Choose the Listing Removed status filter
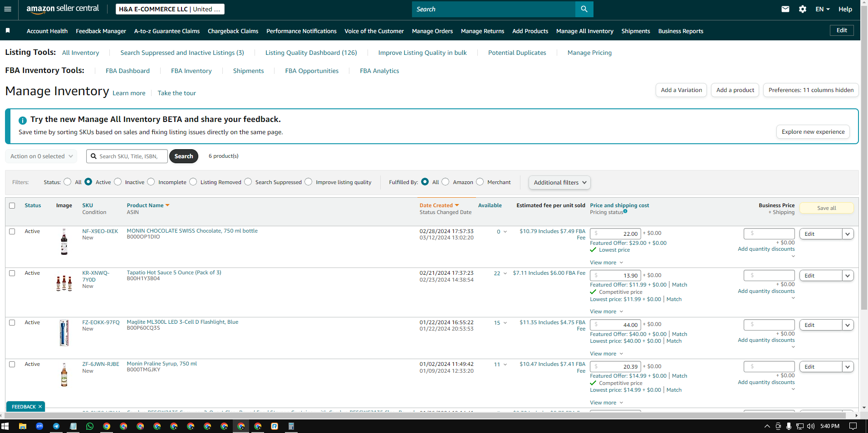This screenshot has width=868, height=433. pyautogui.click(x=193, y=182)
